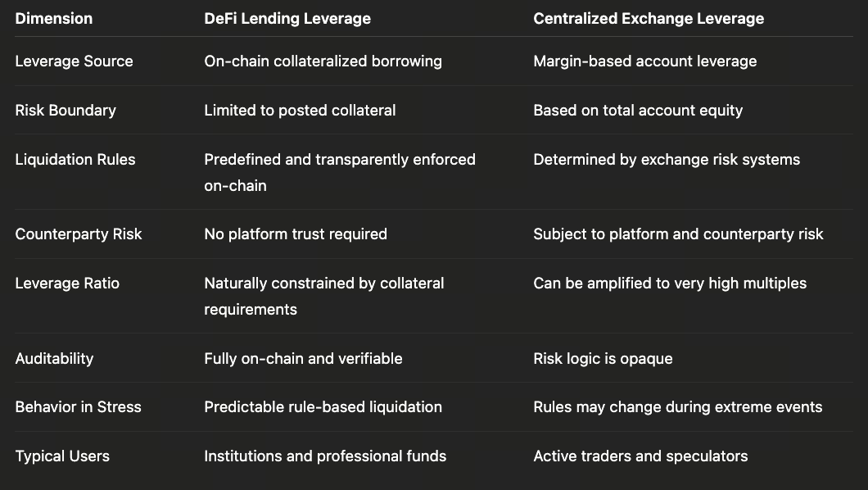Click the Dimension column header
868x490 pixels.
tap(54, 18)
